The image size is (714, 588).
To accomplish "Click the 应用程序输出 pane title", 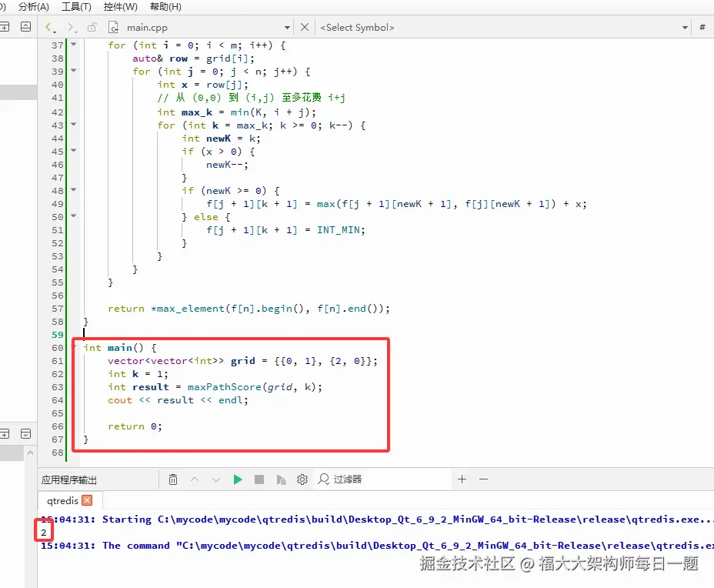I will coord(69,480).
